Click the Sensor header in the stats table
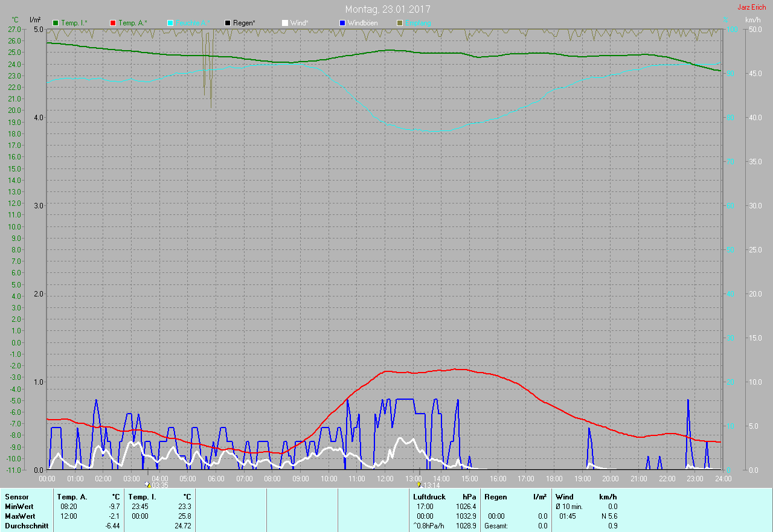 [16, 497]
